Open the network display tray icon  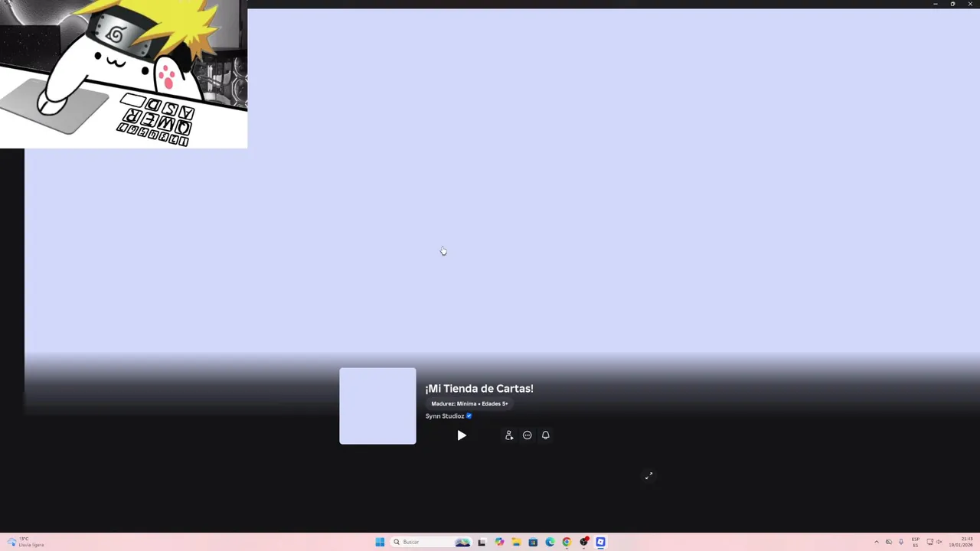[929, 542]
